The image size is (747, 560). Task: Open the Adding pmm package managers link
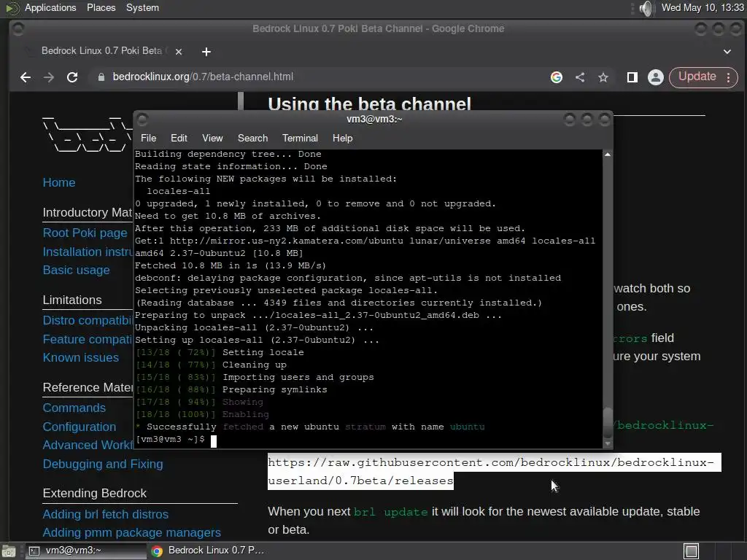point(131,532)
